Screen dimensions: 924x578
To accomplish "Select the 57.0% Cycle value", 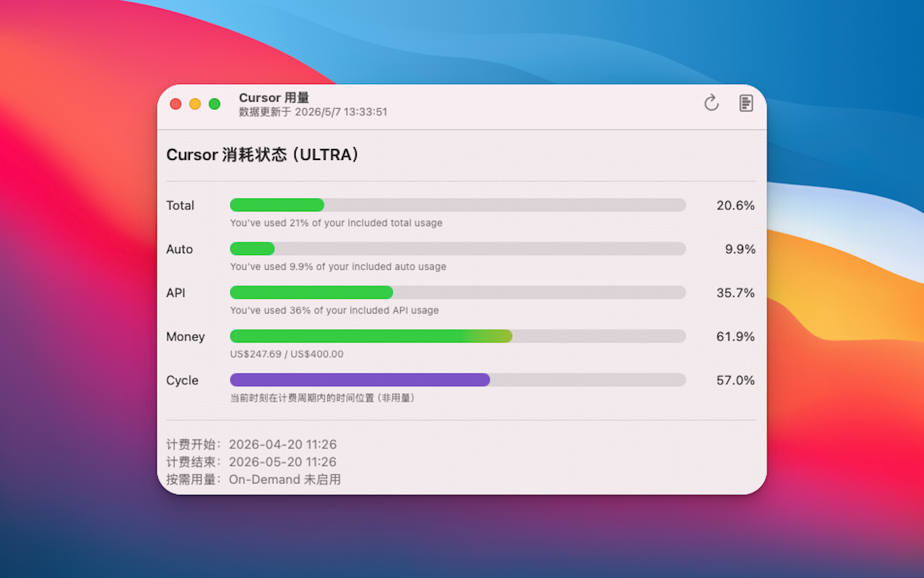I will [x=735, y=380].
